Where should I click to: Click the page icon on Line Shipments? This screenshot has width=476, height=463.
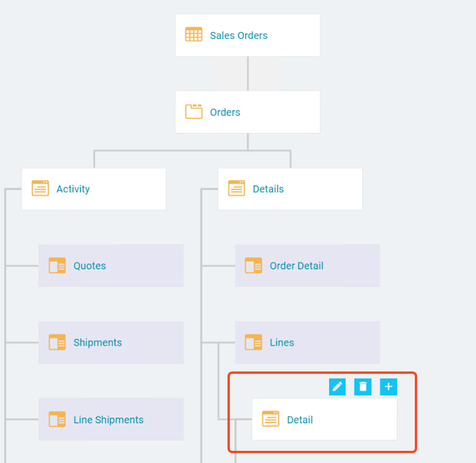[57, 419]
